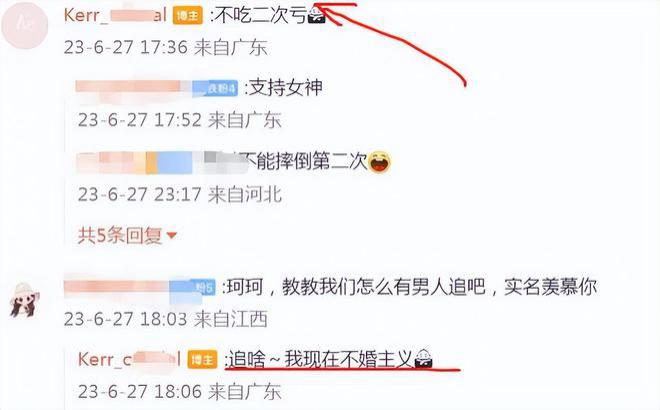This screenshot has height=410, width=660.
Task: Open the Kerr_c username in the bottom reply
Action: pyautogui.click(x=129, y=359)
